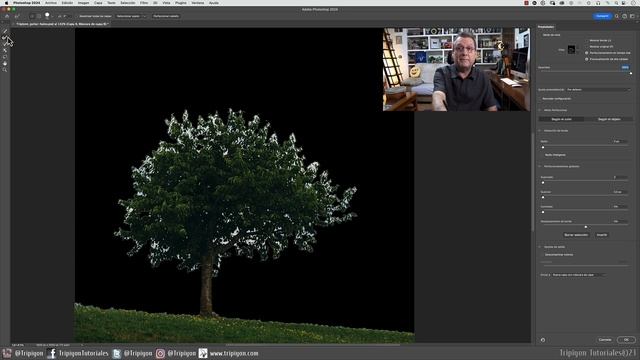Confirm with the OK button
The image size is (640, 360).
click(626, 340)
